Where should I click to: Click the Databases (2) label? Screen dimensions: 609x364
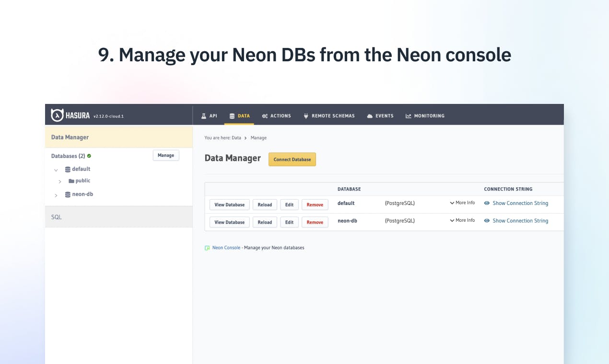pyautogui.click(x=68, y=156)
